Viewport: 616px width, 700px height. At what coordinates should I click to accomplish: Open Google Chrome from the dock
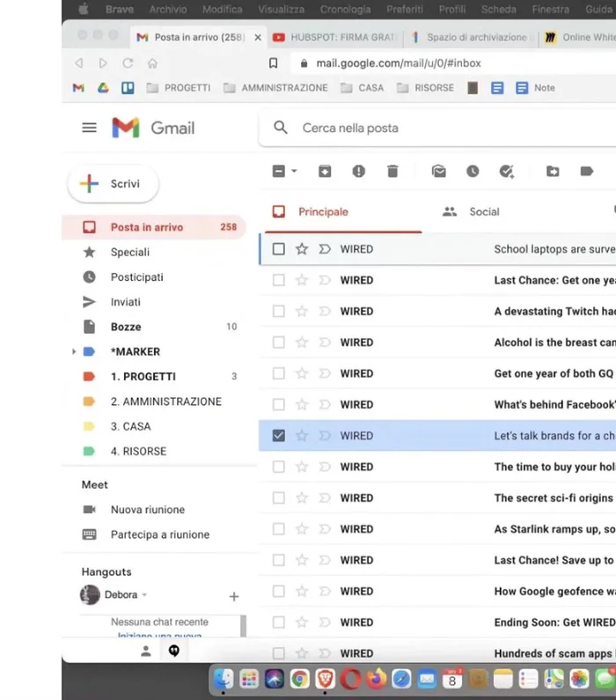click(300, 679)
